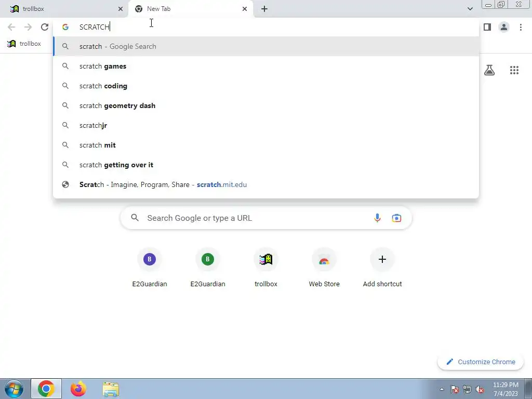Screen dimensions: 532x399
Task: Open the Google apps grid icon
Action: (x=514, y=70)
